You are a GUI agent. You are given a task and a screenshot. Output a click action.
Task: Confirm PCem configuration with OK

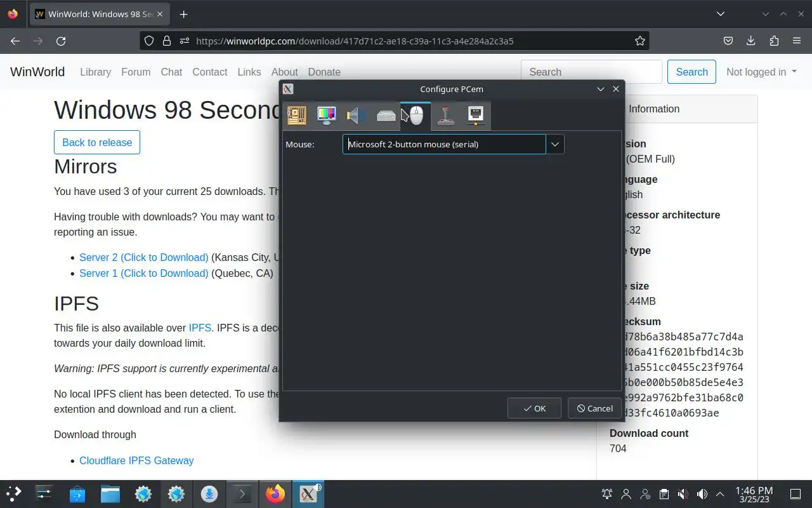tap(534, 408)
